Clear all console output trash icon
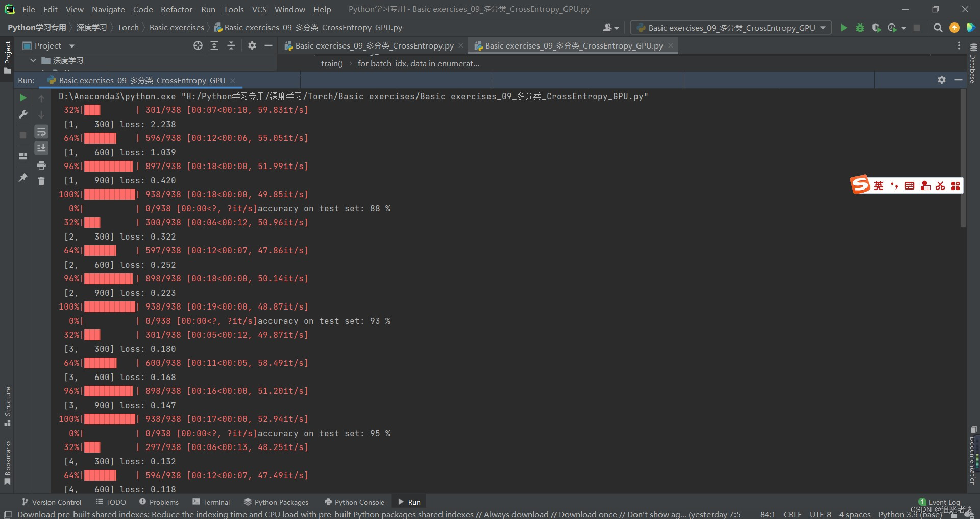 click(41, 181)
